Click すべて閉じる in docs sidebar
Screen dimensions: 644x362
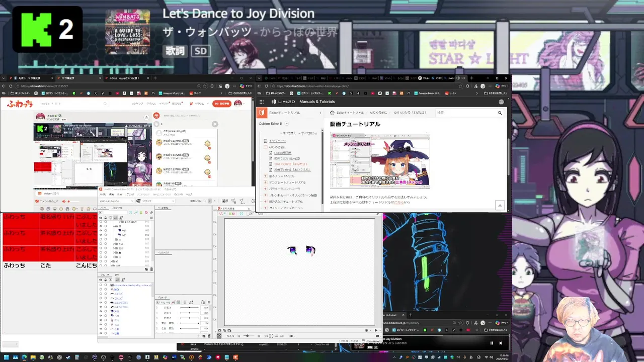point(308,133)
